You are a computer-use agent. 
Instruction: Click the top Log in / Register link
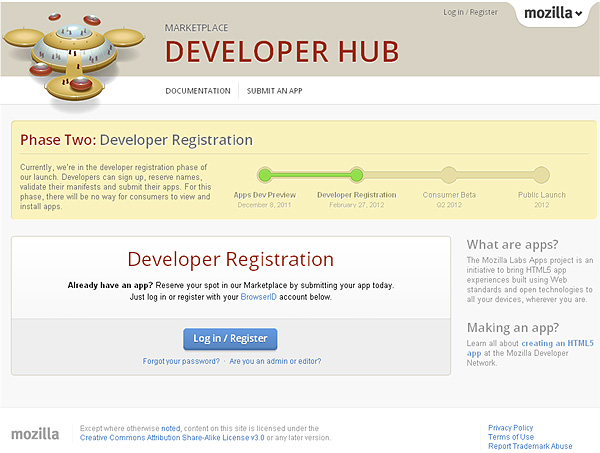click(470, 12)
